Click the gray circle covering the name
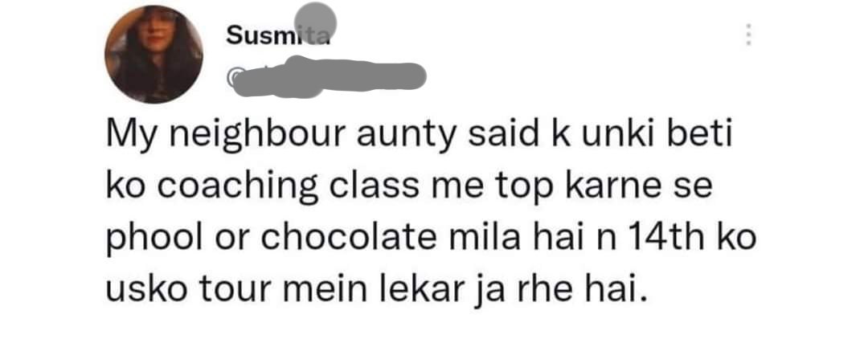This screenshot has height=339, width=868. (x=315, y=21)
